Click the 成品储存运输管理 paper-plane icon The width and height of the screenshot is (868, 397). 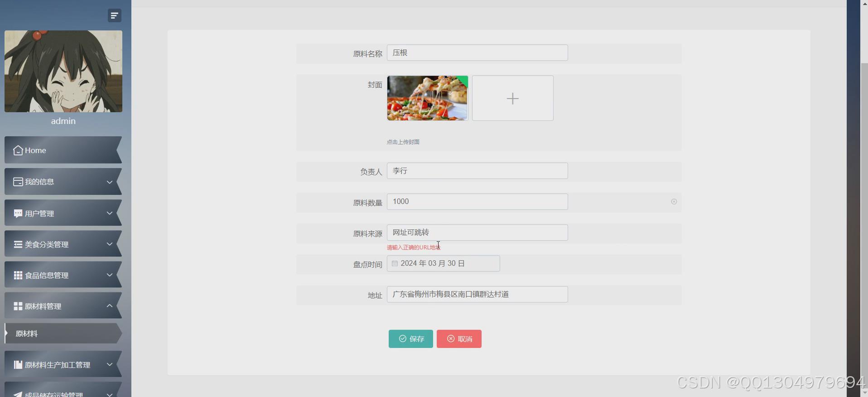pyautogui.click(x=18, y=394)
